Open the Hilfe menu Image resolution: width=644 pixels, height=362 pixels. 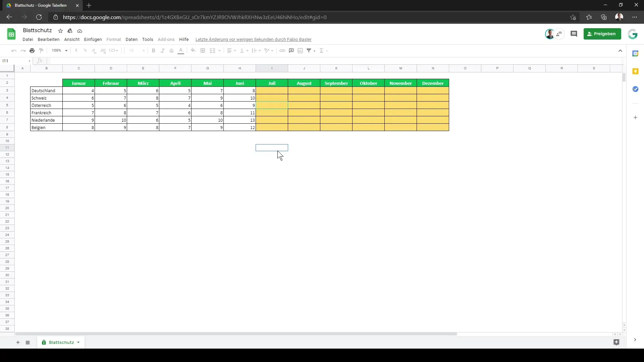184,40
